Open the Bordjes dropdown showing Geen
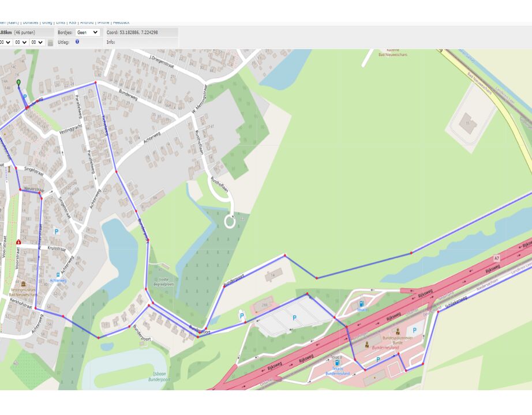 click(x=87, y=33)
